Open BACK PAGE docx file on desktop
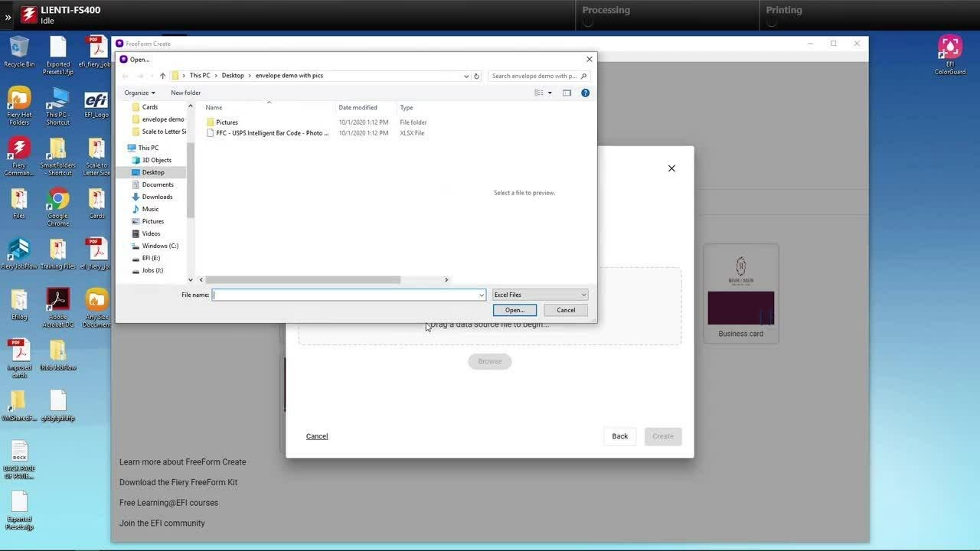 [x=19, y=460]
